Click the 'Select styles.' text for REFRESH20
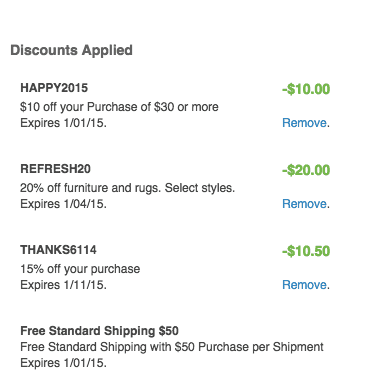This screenshot has height=392, width=371. 200,188
